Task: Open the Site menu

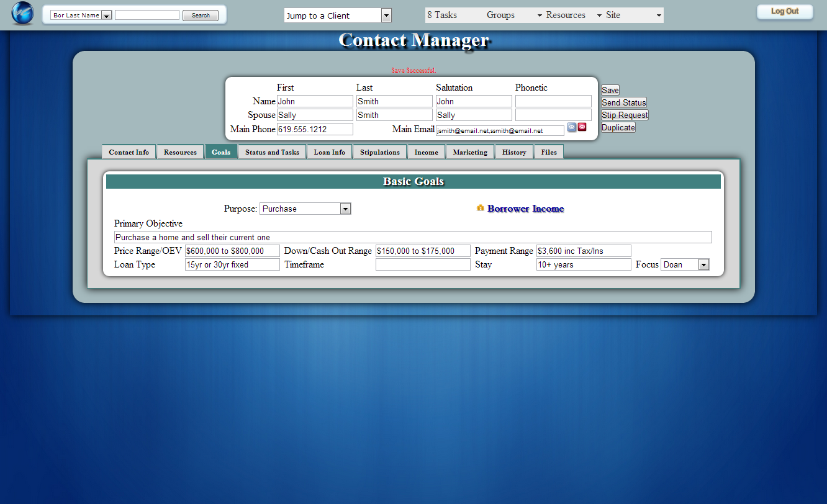Action: pos(633,16)
